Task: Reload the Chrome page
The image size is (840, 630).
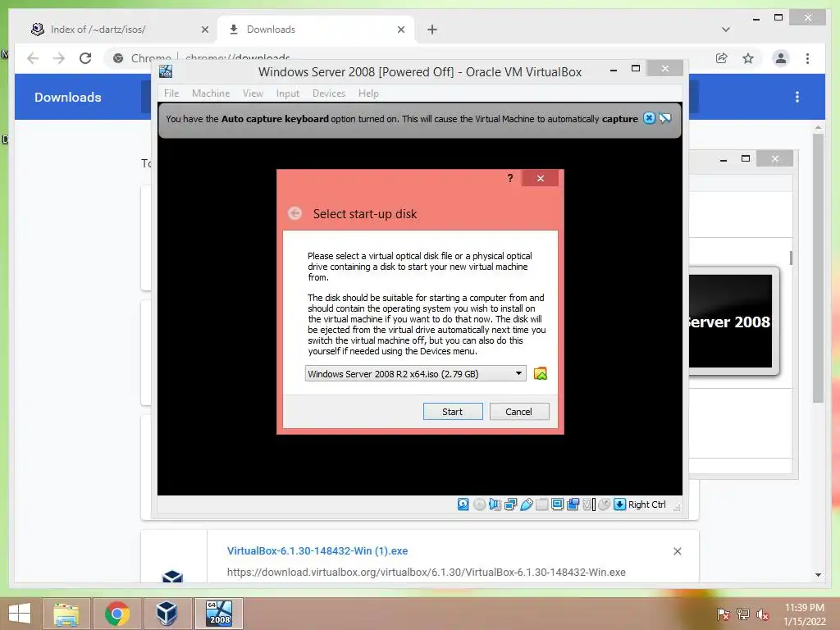Action: pyautogui.click(x=85, y=58)
